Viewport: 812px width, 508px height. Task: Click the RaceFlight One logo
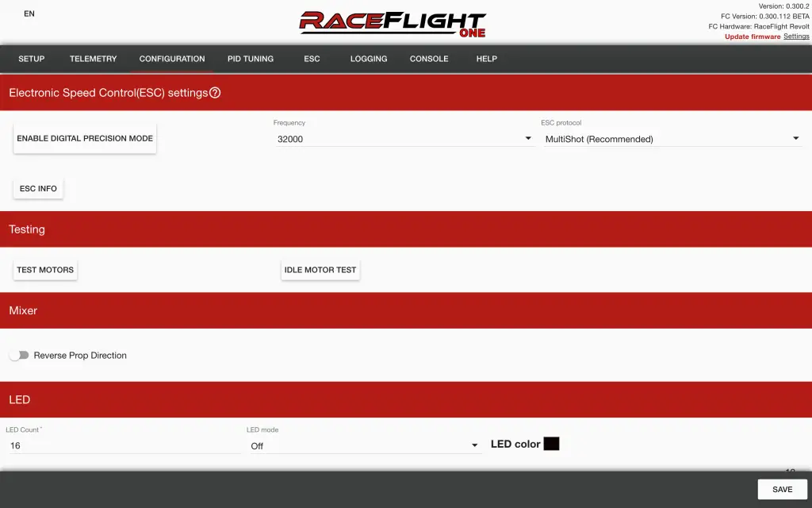(393, 23)
